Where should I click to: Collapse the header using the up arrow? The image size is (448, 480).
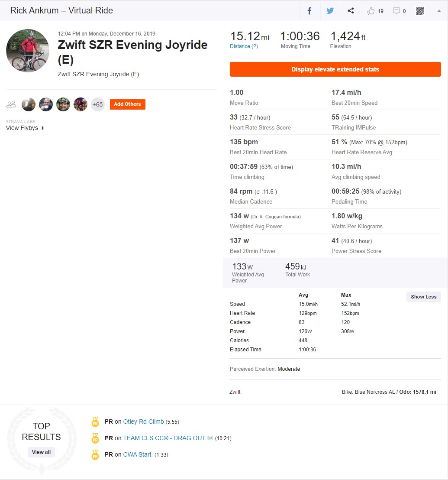click(x=439, y=11)
